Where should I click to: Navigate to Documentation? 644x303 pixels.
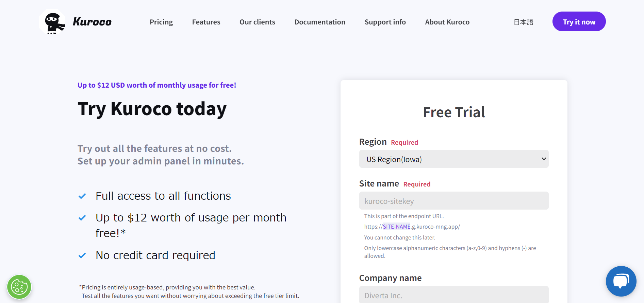[x=320, y=22]
